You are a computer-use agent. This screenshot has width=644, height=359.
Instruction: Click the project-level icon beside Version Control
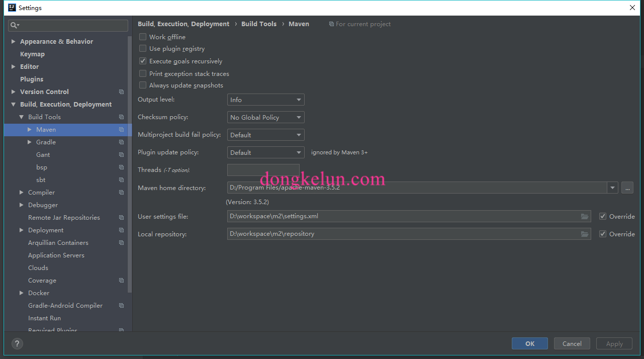[x=121, y=92]
